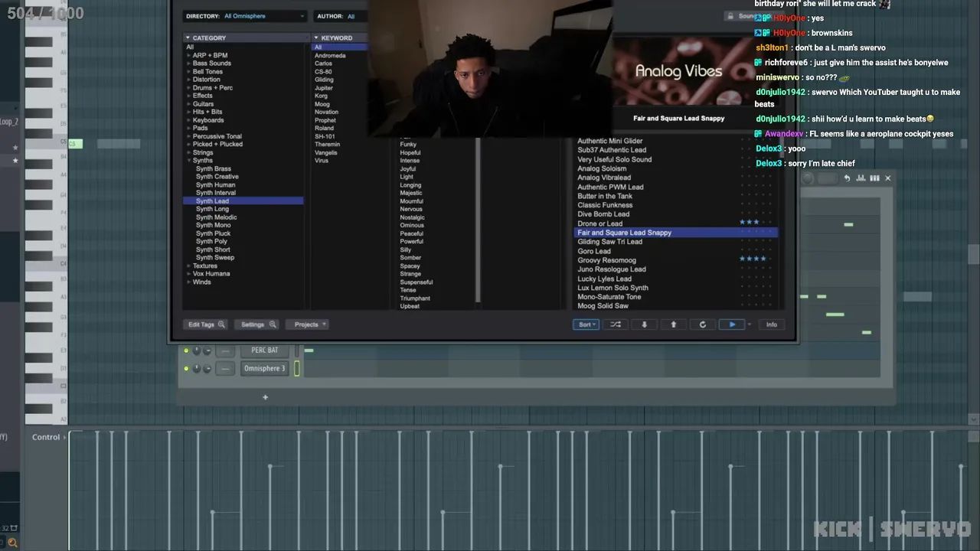
Task: Shuffle the patch list in Omnisphere browser
Action: pos(615,324)
